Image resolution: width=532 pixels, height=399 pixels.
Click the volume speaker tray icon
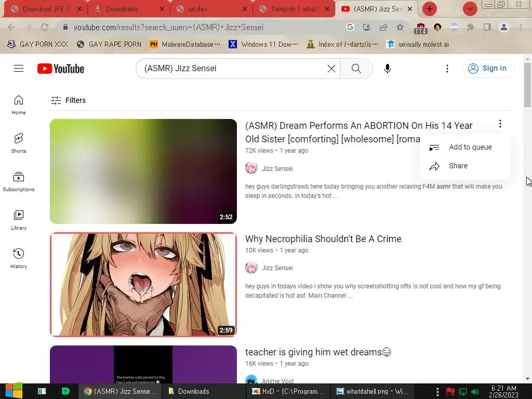(475, 392)
